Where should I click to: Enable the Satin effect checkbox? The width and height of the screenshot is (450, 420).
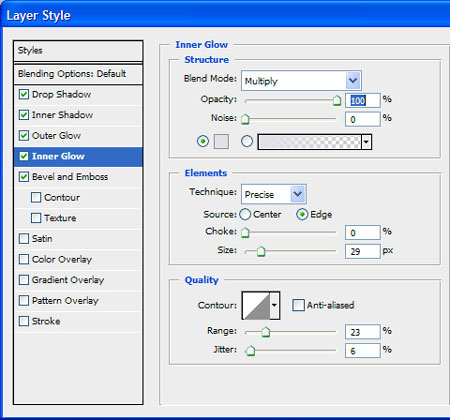[x=24, y=239]
